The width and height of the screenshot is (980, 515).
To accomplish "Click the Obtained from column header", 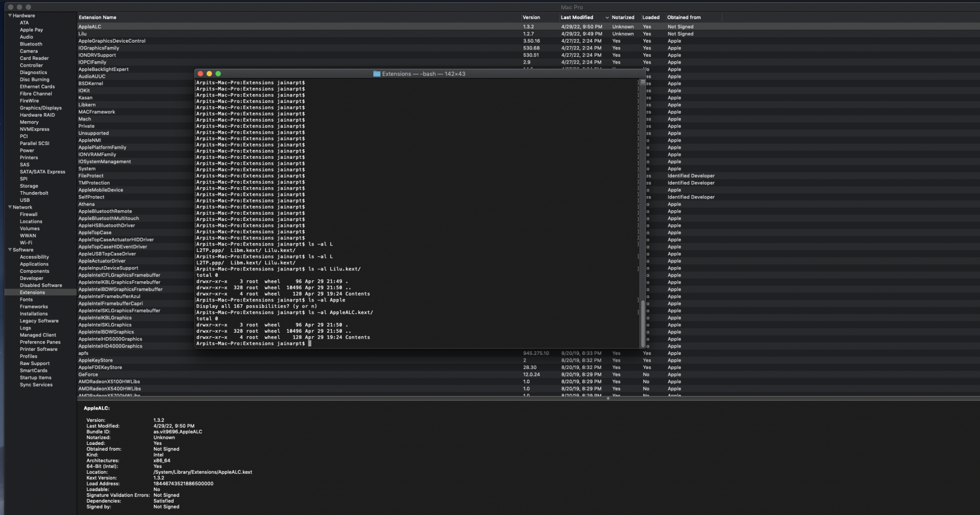I will [x=684, y=18].
